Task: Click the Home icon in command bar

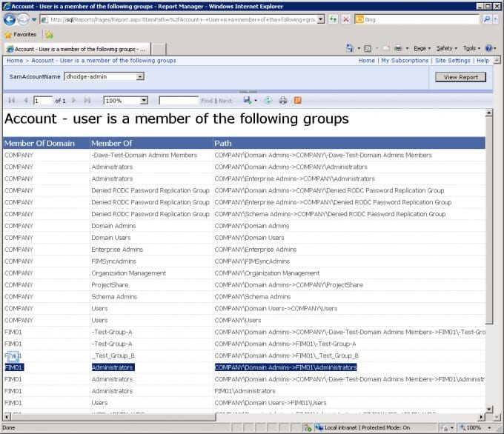Action: 349,48
